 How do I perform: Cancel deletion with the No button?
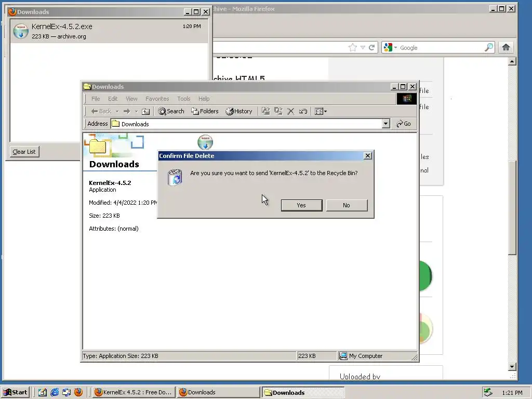[347, 205]
